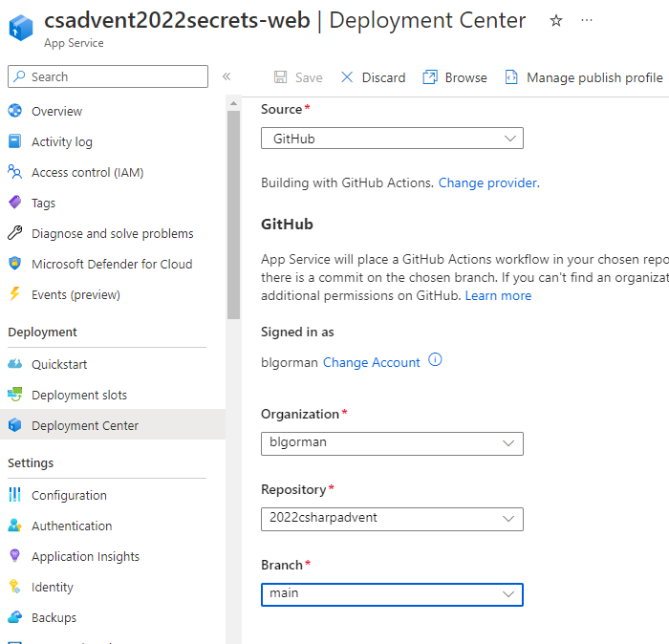The height and width of the screenshot is (644, 669).
Task: Click the Events lightning bolt icon
Action: (x=15, y=294)
